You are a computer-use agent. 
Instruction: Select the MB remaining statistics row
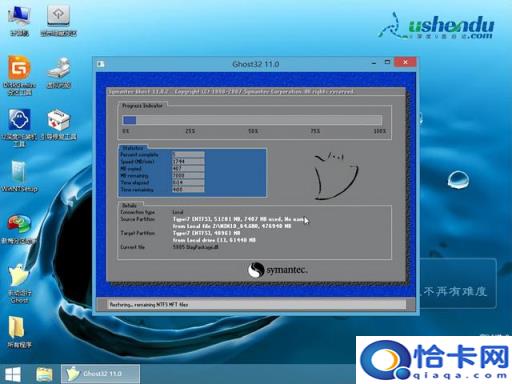click(x=162, y=176)
